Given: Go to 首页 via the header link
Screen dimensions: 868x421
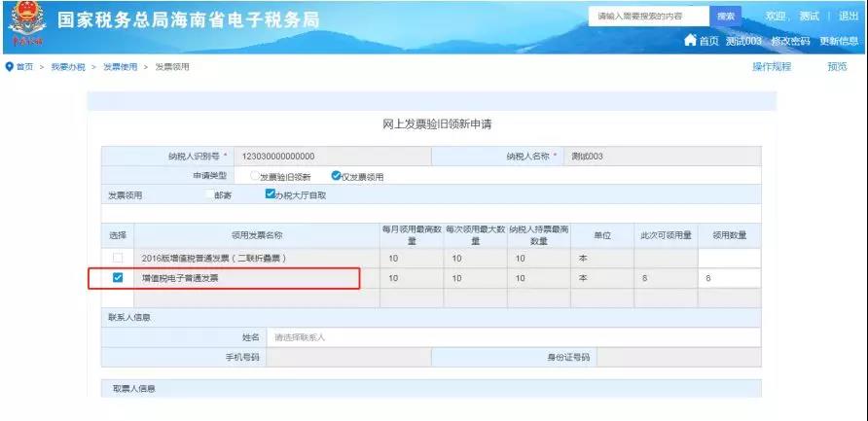Looking at the screenshot, I should coord(709,41).
